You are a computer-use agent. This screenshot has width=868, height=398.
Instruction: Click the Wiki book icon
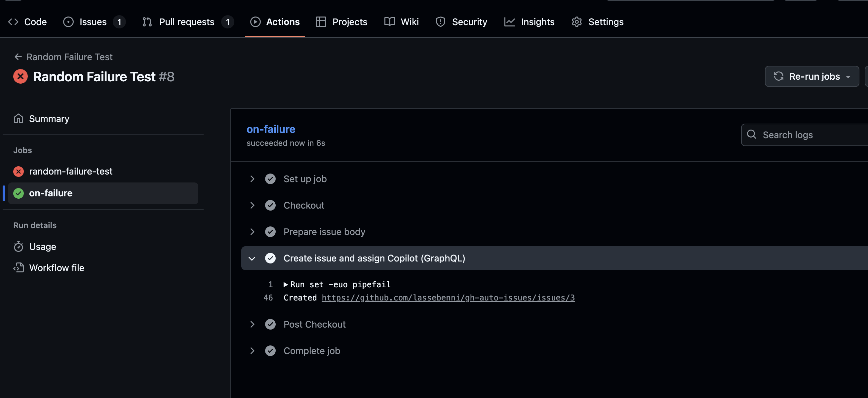point(389,22)
